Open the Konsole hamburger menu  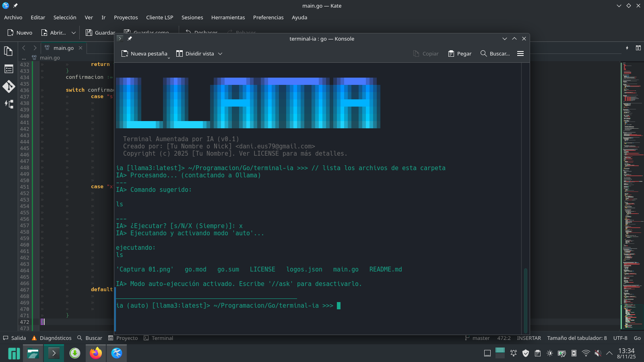tap(520, 53)
